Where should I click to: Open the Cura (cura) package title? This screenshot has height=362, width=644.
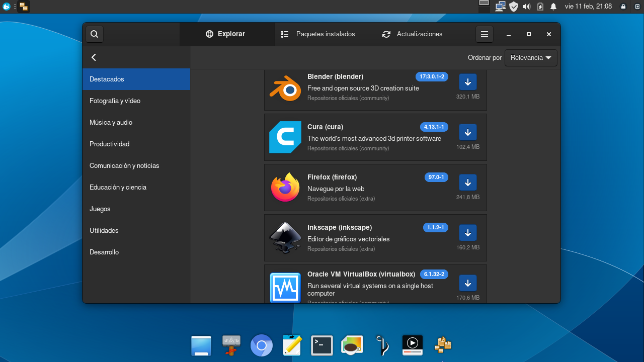pyautogui.click(x=325, y=127)
